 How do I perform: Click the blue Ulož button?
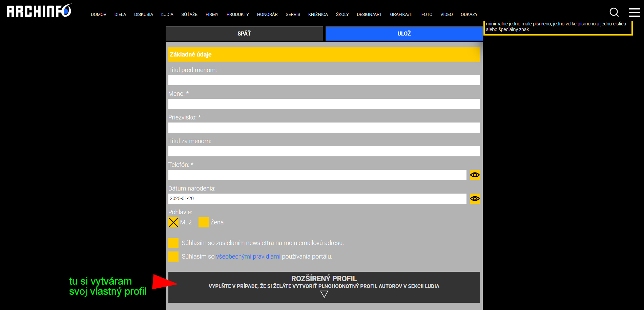point(404,34)
